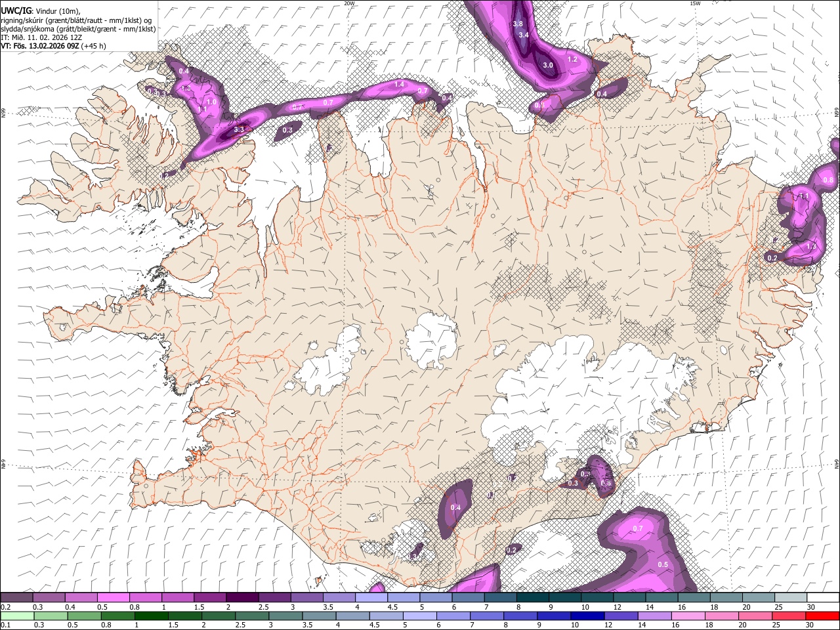Click the 0.7 value offshore in the southeast
The image size is (840, 630).
(x=638, y=528)
